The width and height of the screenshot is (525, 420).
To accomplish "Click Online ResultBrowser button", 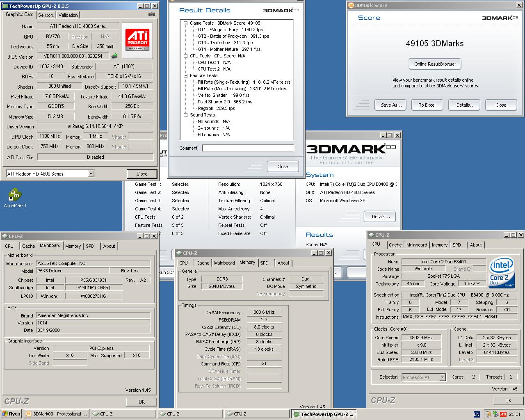I will coord(435,64).
